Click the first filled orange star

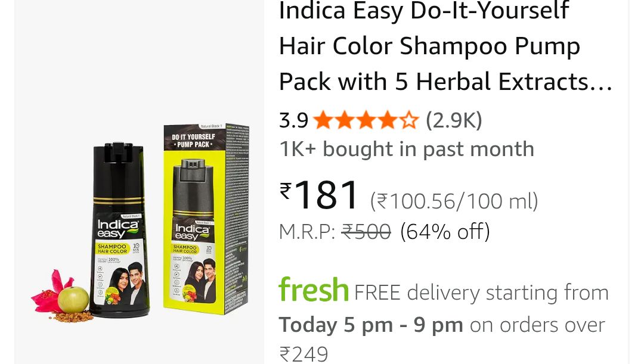[323, 121]
